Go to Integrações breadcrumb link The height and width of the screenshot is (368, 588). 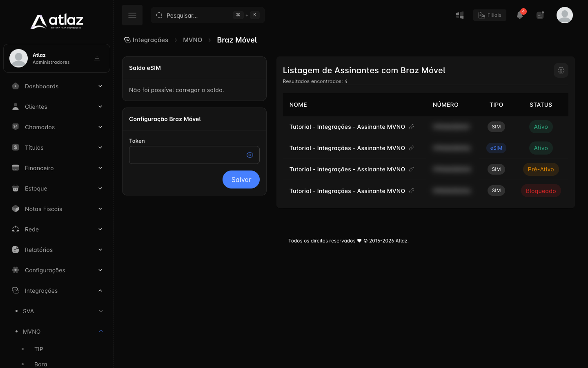pyautogui.click(x=146, y=40)
